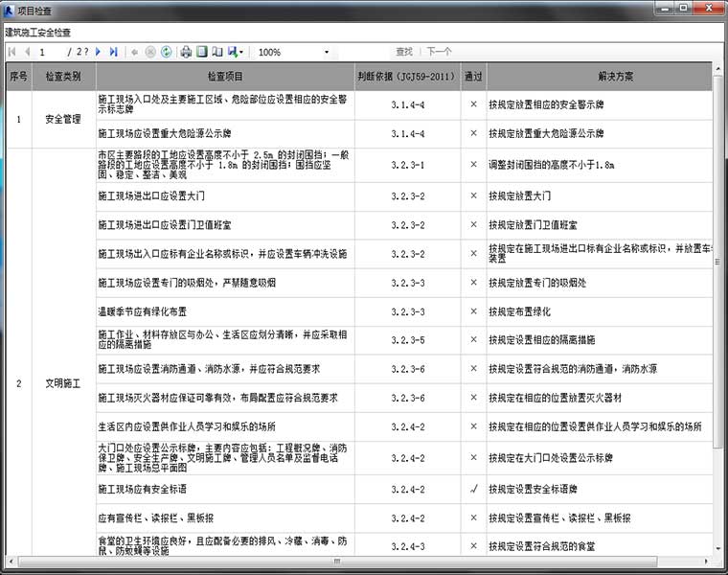Click the current page number field
728x575 pixels.
(50, 52)
